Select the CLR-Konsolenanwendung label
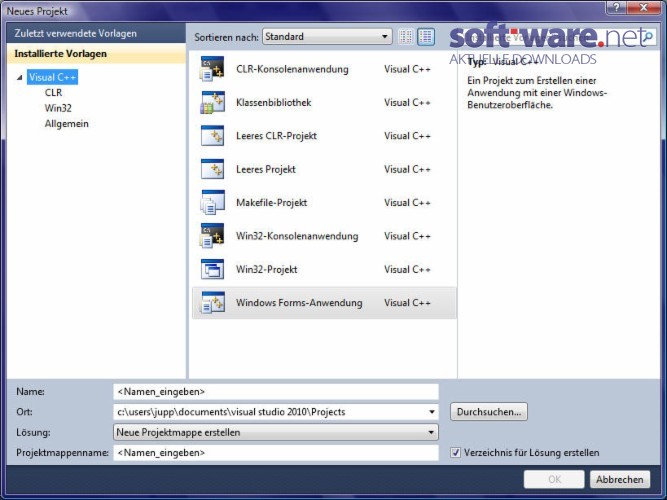The width and height of the screenshot is (667, 500). 292,69
